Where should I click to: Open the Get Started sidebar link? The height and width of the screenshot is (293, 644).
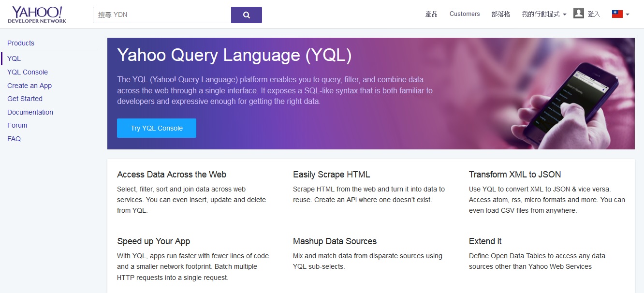pos(25,99)
